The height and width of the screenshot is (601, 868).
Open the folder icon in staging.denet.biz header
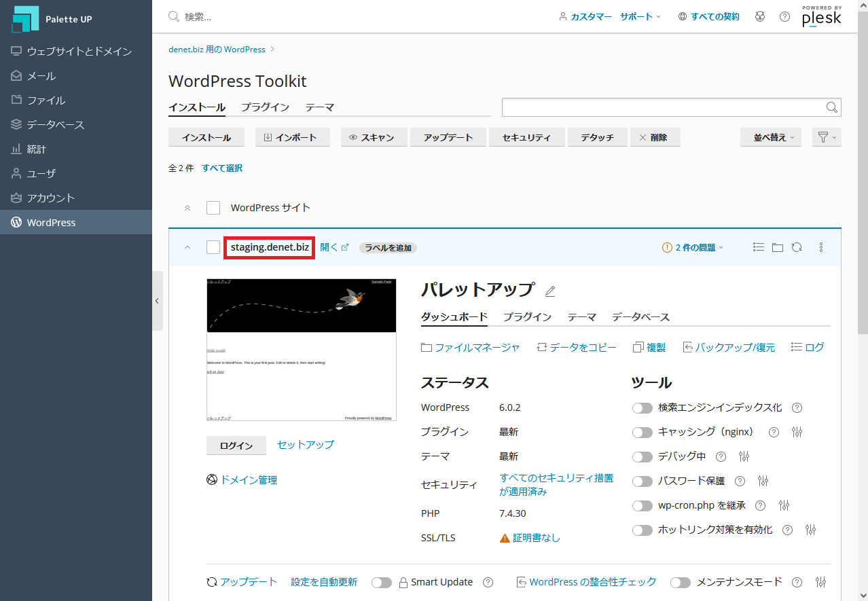778,247
